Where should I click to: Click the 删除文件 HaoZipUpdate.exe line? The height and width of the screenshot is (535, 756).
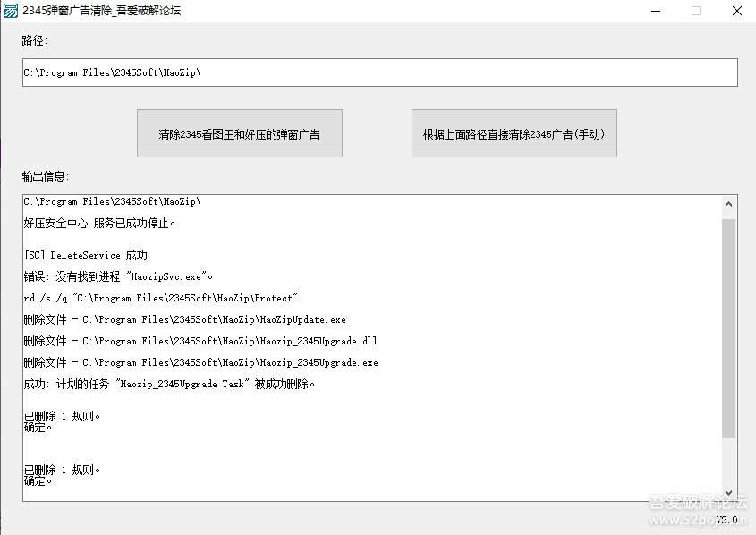184,319
